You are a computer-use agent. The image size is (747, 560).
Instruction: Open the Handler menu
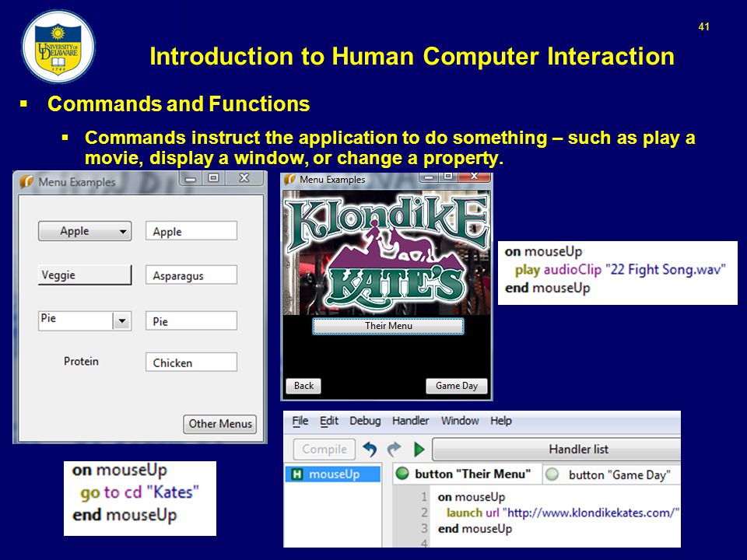point(410,421)
